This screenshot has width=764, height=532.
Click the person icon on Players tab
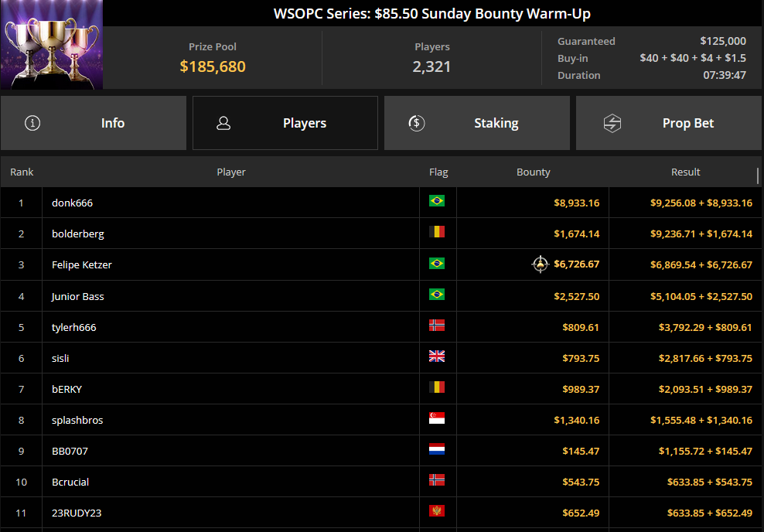coord(223,123)
